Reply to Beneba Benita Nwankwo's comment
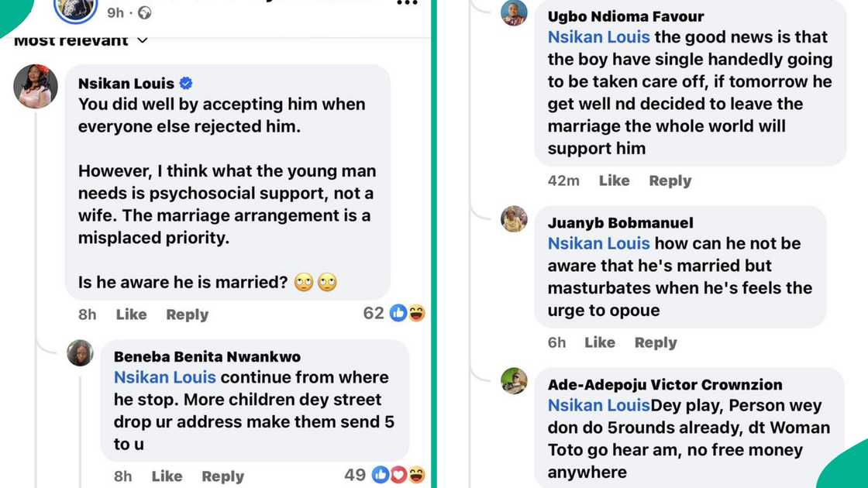The height and width of the screenshot is (488, 868). coord(222,476)
